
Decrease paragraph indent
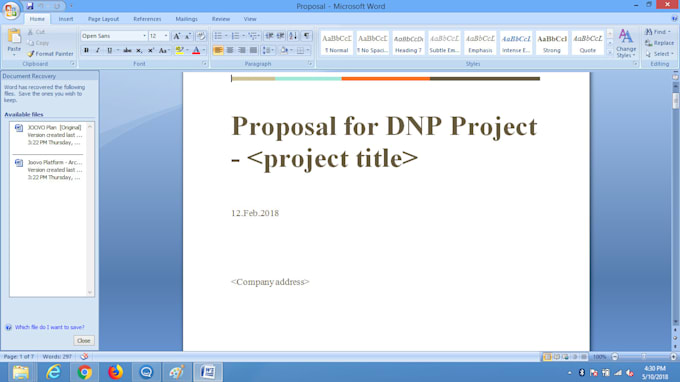point(269,36)
